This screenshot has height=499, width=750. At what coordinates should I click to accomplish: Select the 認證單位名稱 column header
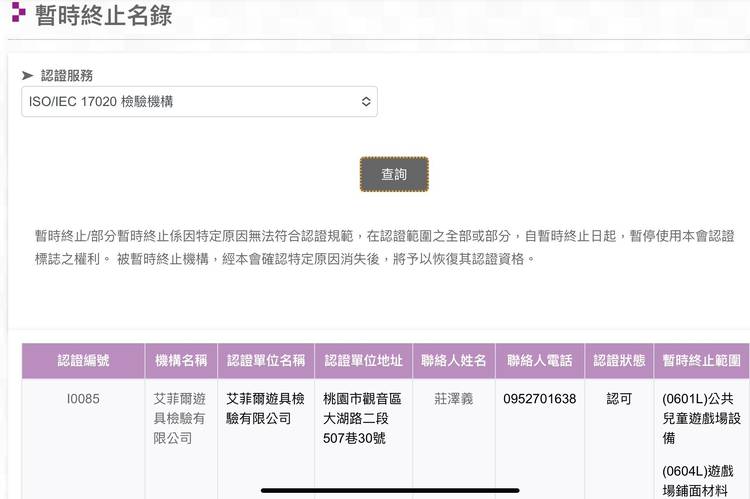click(265, 361)
